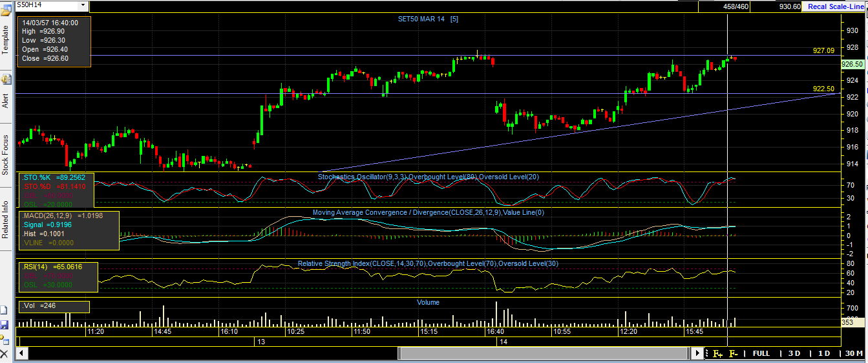868x363 pixels.
Task: Click the X delete icon in sidebar
Action: point(5,353)
